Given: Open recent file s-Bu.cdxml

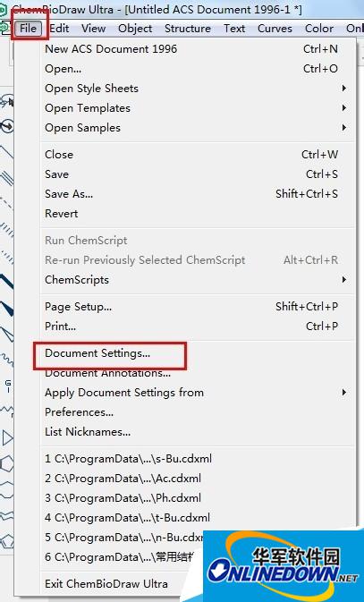Looking at the screenshot, I should tap(128, 458).
